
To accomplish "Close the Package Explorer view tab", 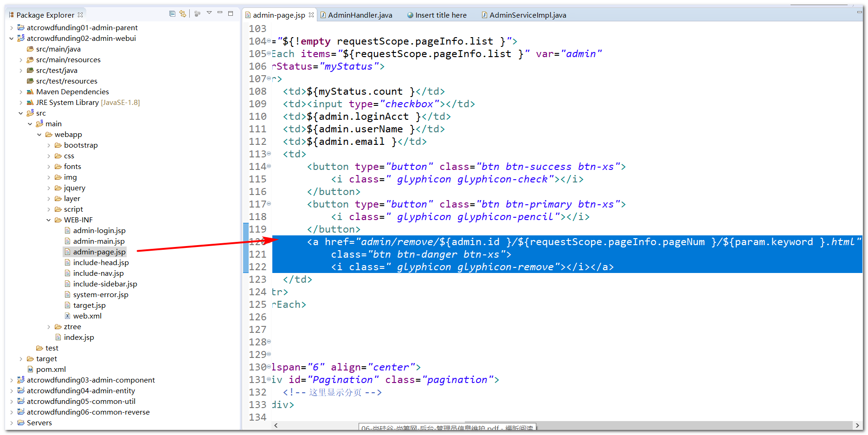I will tap(80, 15).
